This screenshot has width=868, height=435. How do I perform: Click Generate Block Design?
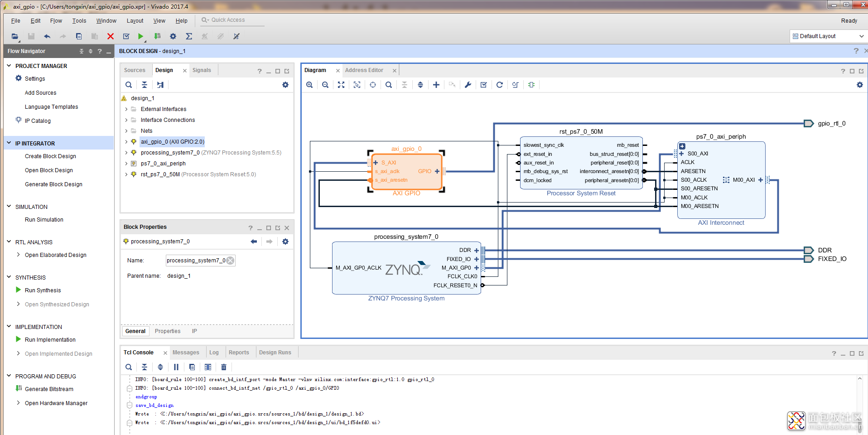(53, 184)
